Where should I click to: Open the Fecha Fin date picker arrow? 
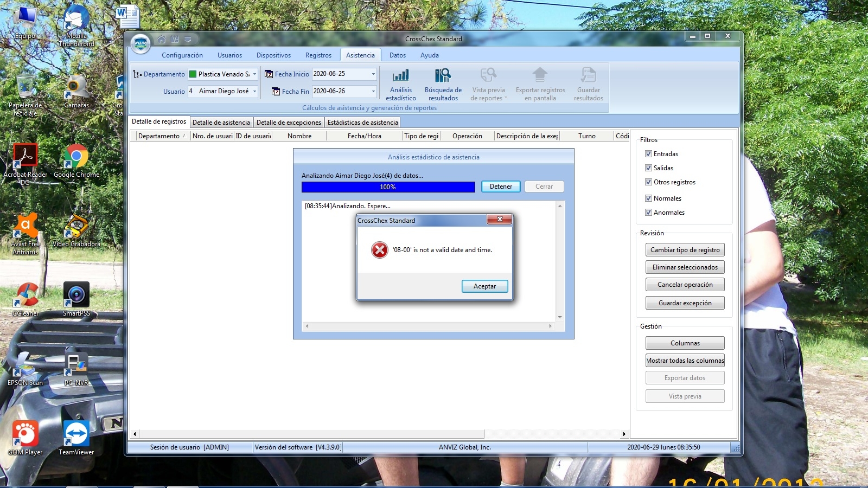[373, 92]
